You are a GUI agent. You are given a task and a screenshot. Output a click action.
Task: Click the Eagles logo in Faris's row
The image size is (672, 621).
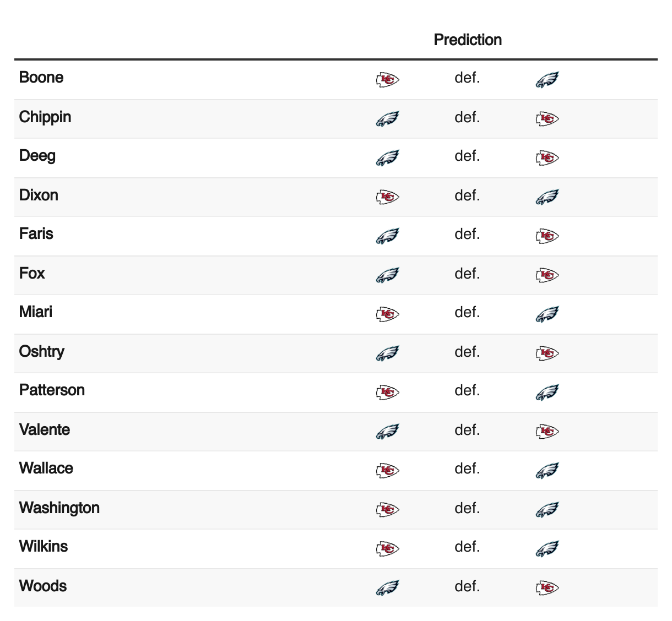388,236
